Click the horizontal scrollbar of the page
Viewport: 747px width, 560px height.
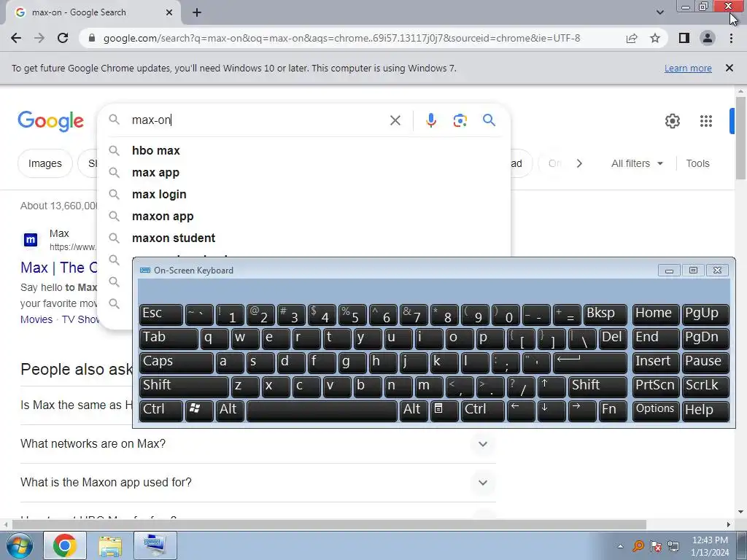329,524
